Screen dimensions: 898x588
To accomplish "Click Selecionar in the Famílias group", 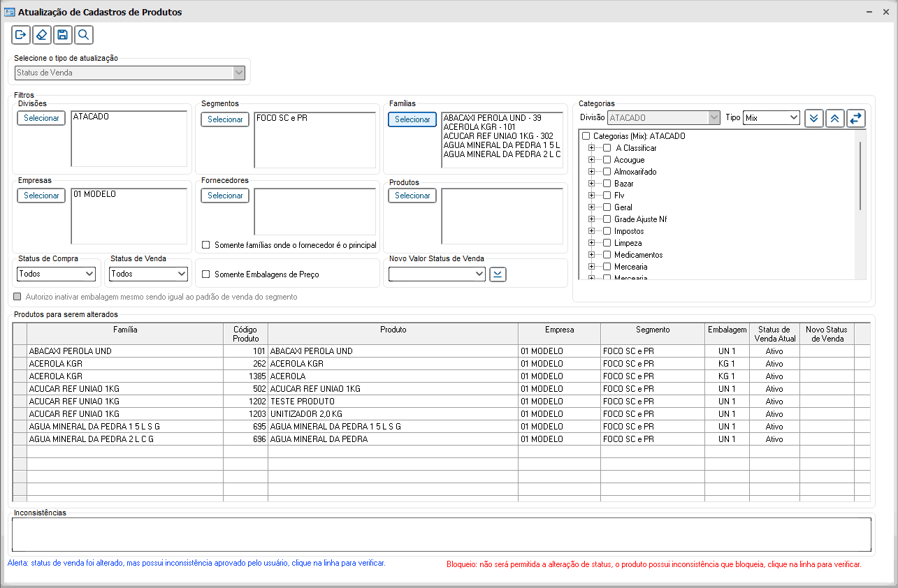I will point(412,119).
